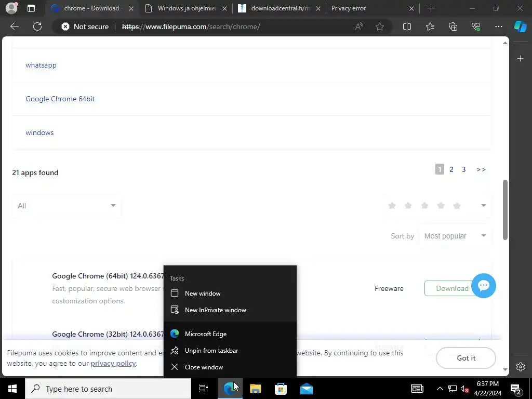
Task: Open the 'Most popular' sort dropdown
Action: (455, 236)
